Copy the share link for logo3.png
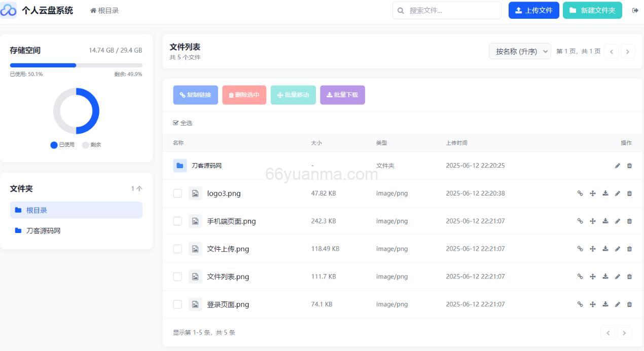This screenshot has width=644, height=351. click(x=580, y=193)
